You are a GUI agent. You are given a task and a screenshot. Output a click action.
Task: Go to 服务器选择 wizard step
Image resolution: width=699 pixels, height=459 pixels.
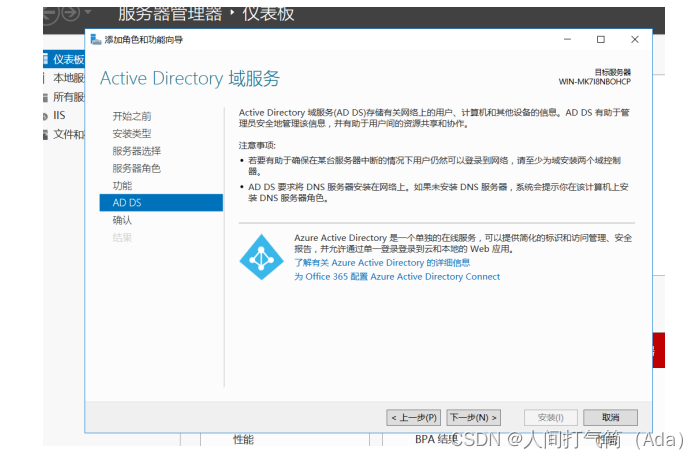click(x=136, y=151)
